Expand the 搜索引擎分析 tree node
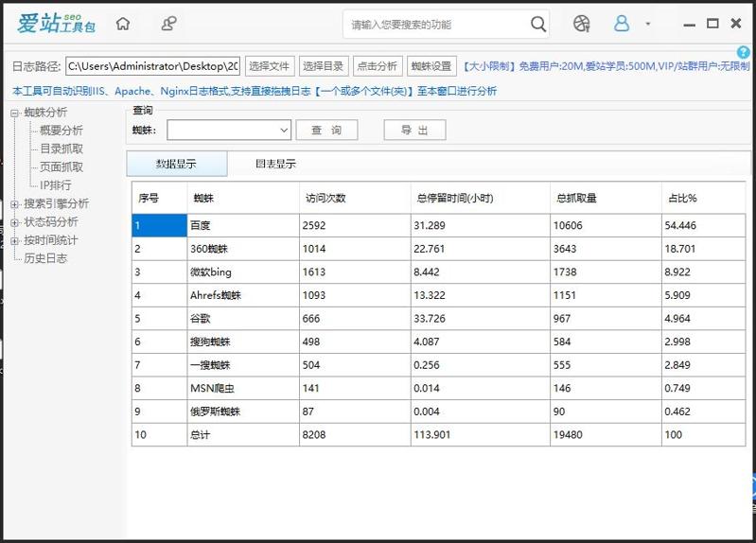Viewport: 756px width, 543px height. (15, 203)
